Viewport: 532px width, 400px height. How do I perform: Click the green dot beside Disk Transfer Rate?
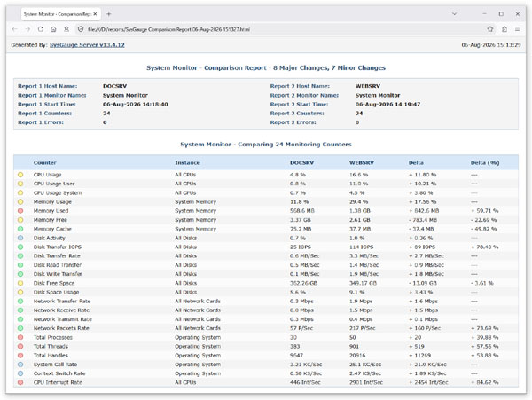click(20, 255)
